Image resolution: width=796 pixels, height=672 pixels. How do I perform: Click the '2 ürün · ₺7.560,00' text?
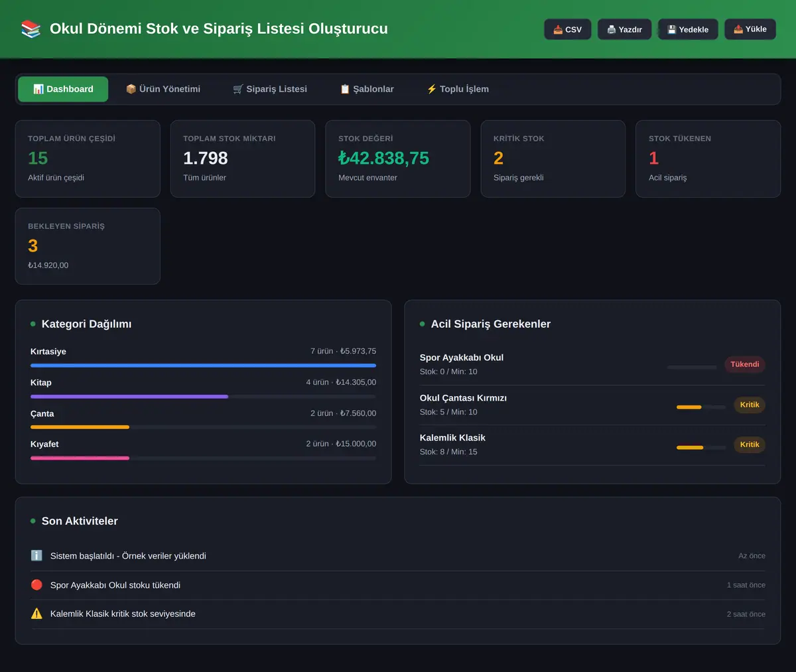[343, 413]
